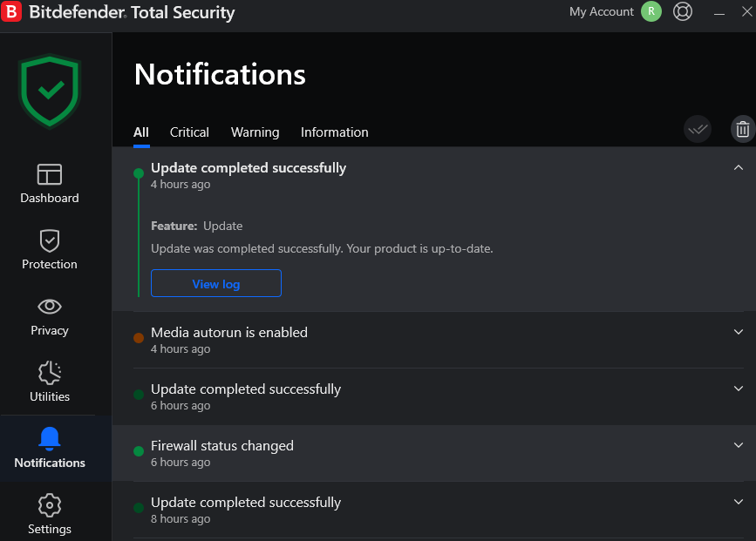Click the Firewall status changed title
The width and height of the screenshot is (756, 541).
[x=221, y=446]
